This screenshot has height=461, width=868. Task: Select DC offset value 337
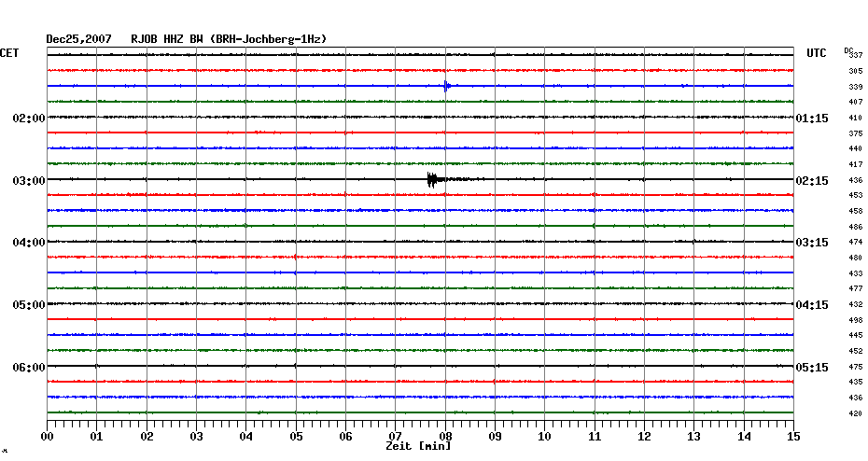[856, 55]
